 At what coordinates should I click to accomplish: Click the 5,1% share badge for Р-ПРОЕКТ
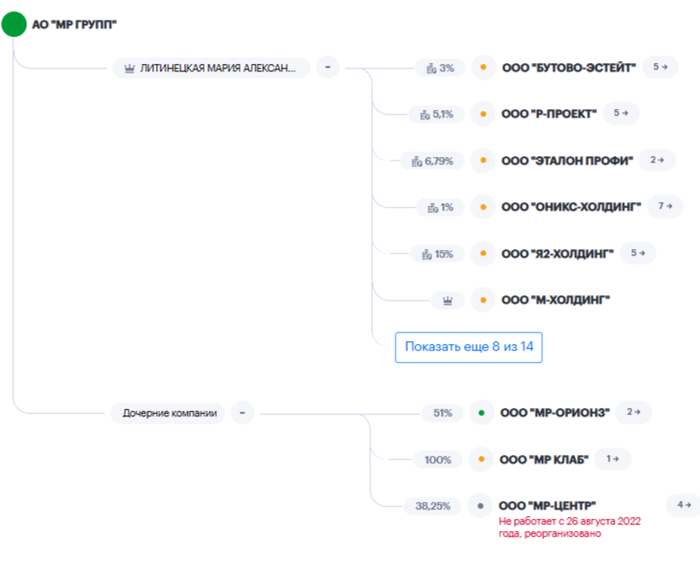tap(436, 114)
